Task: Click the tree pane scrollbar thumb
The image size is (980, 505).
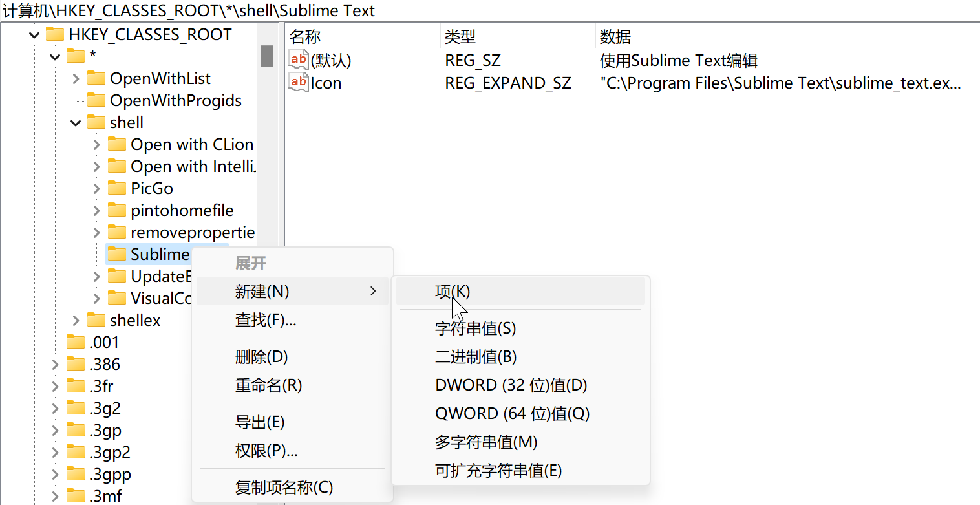Action: point(267,56)
